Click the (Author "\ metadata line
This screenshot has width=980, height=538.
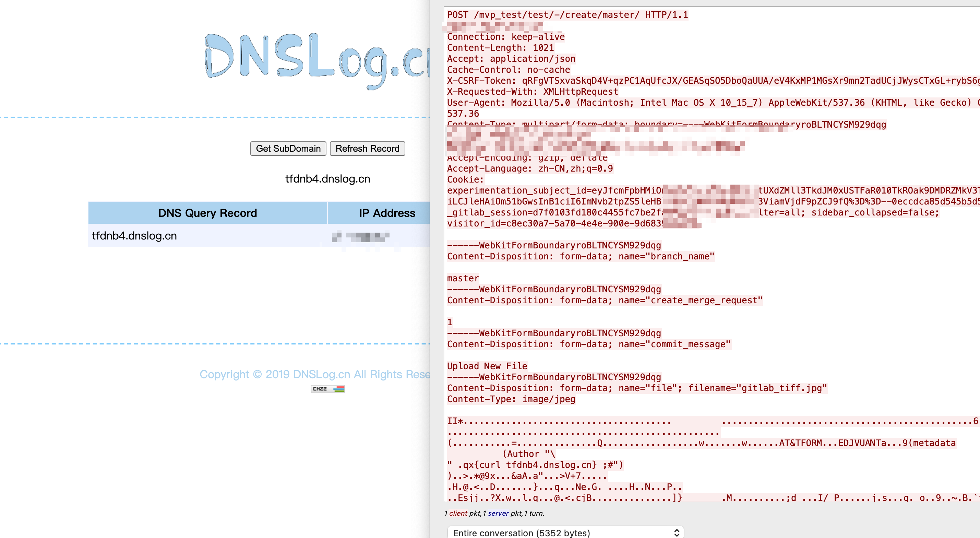(x=528, y=454)
